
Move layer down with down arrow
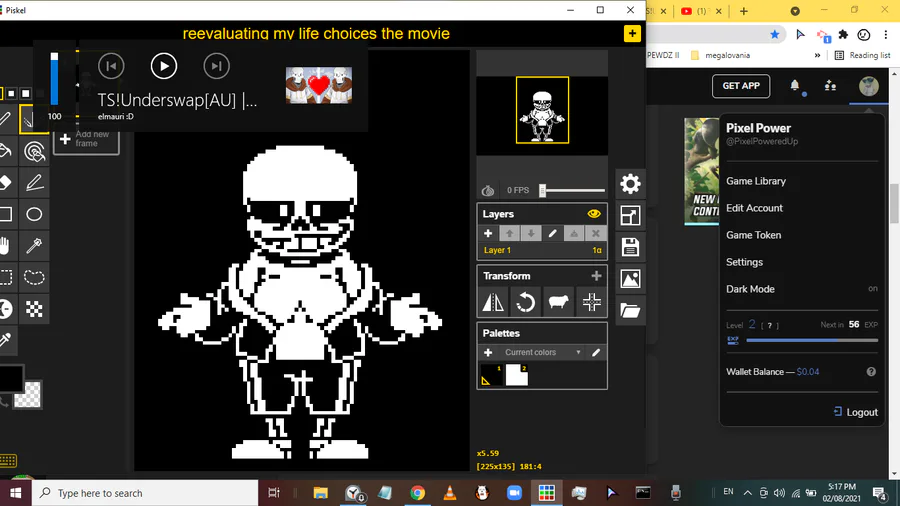(x=531, y=233)
